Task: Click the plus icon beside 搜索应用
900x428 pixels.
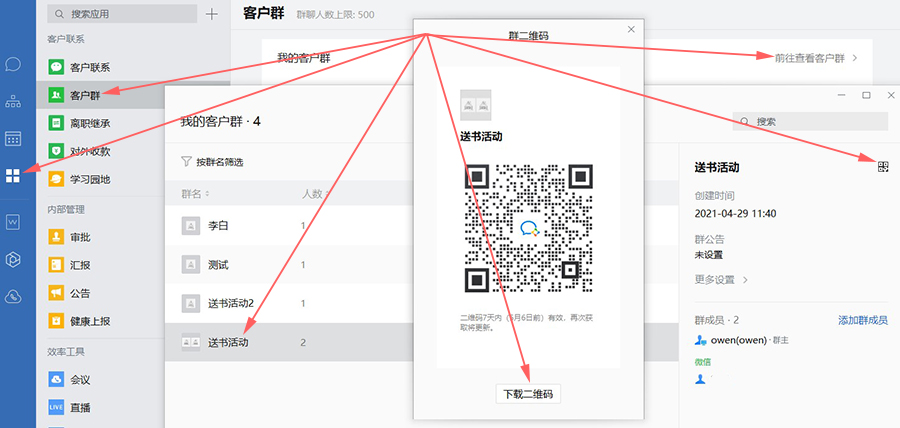Action: 212,14
